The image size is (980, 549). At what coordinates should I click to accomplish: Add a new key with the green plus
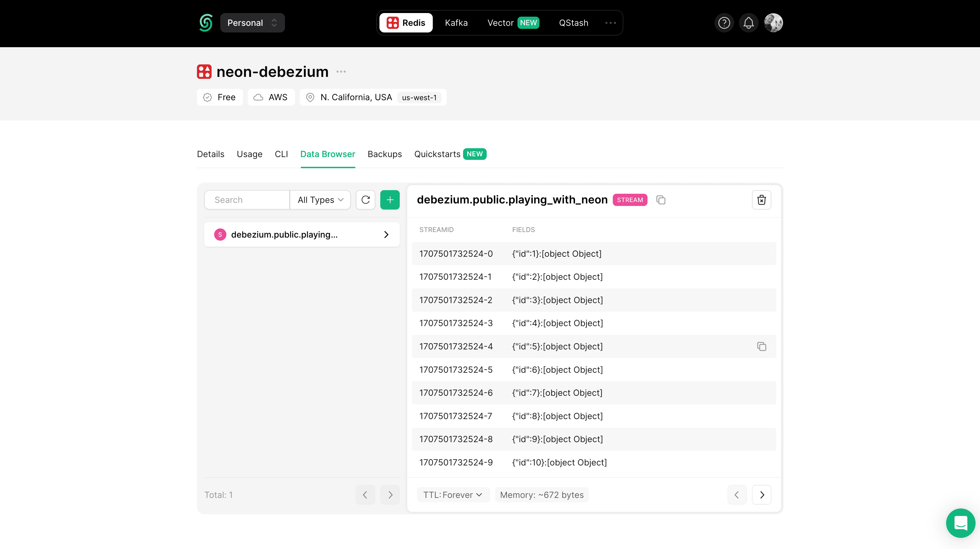pos(390,200)
